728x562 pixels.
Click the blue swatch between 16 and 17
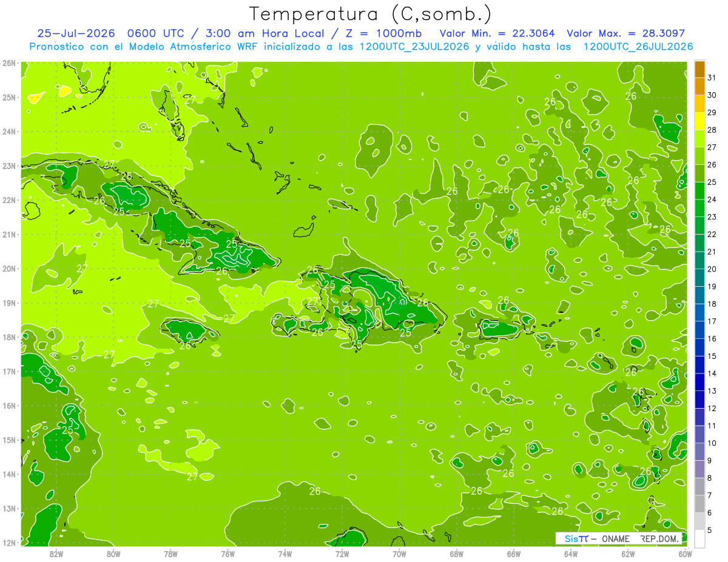pyautogui.click(x=699, y=330)
